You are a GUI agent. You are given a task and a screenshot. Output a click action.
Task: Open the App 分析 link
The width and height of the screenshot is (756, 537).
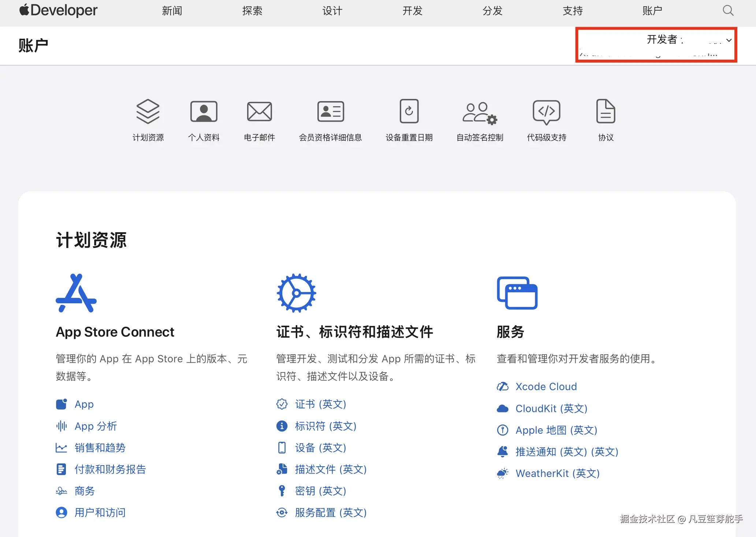point(96,426)
